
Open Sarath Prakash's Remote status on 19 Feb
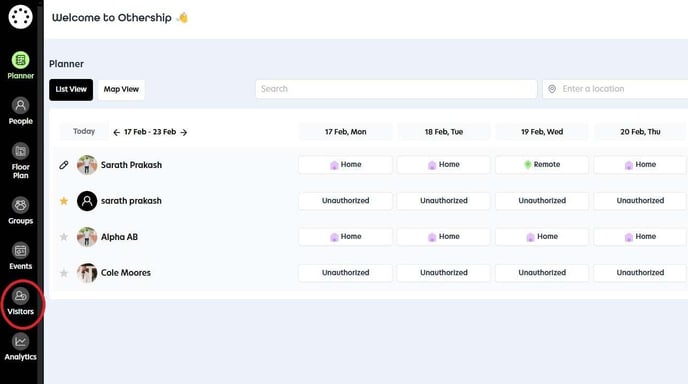click(x=542, y=165)
